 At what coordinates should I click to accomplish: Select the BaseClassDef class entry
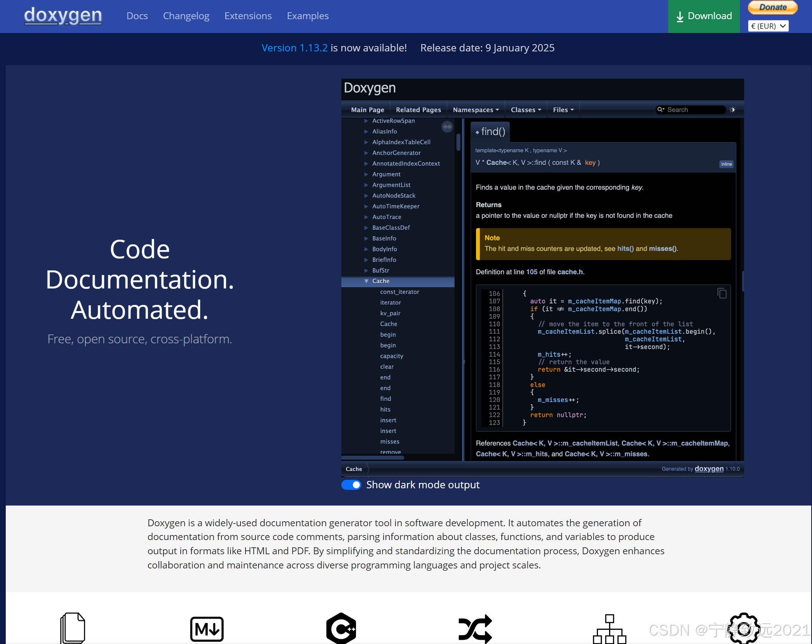pyautogui.click(x=391, y=228)
